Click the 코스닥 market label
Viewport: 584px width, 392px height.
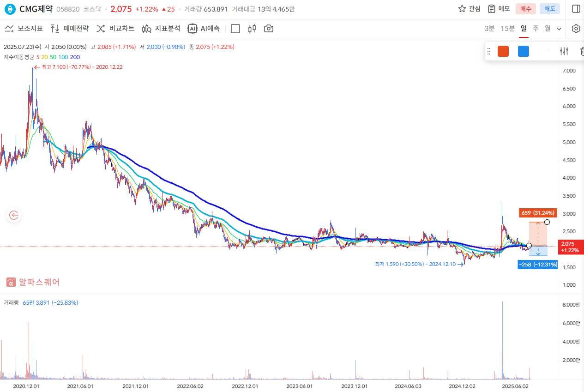93,9
